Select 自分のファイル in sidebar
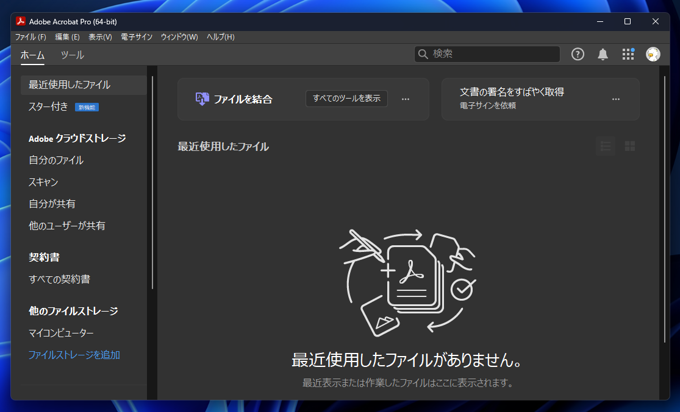Screen dimensions: 680x412 click(56, 160)
